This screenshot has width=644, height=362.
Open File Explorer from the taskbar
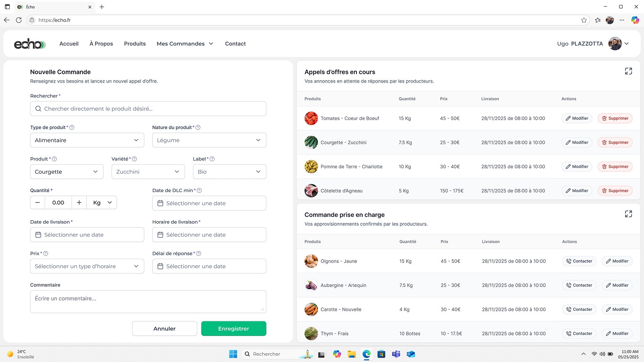pos(352,354)
